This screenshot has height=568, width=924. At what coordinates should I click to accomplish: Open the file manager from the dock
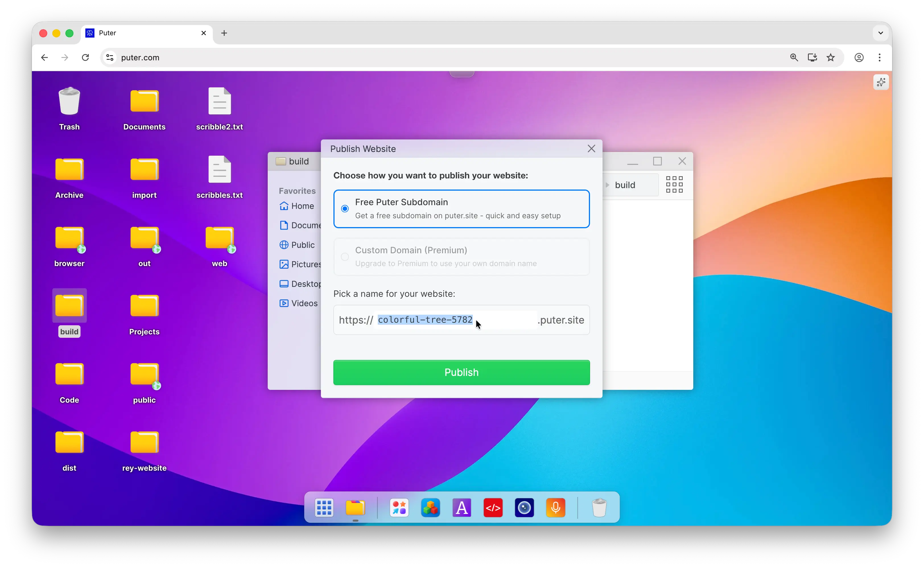coord(356,507)
